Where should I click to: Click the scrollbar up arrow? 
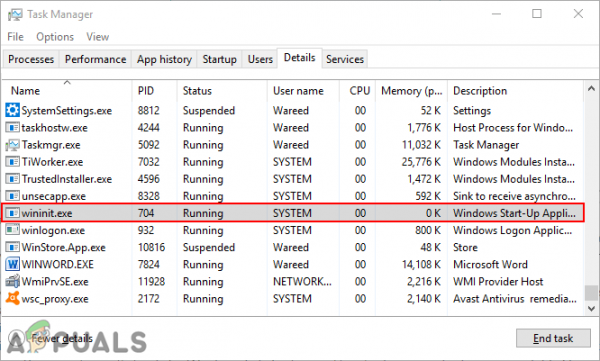click(x=591, y=89)
